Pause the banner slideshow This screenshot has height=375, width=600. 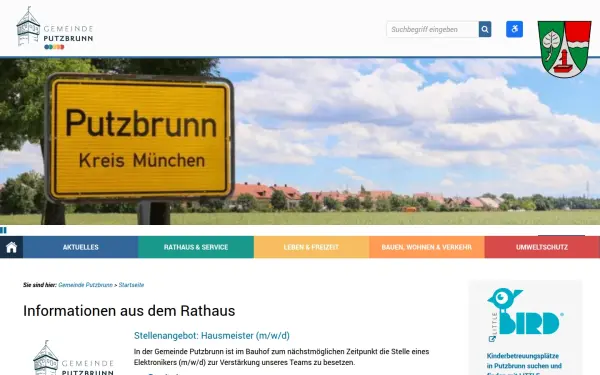3,230
